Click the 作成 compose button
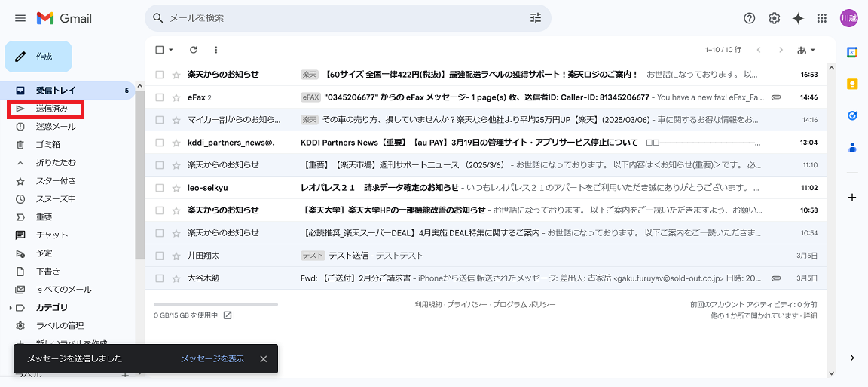 38,57
